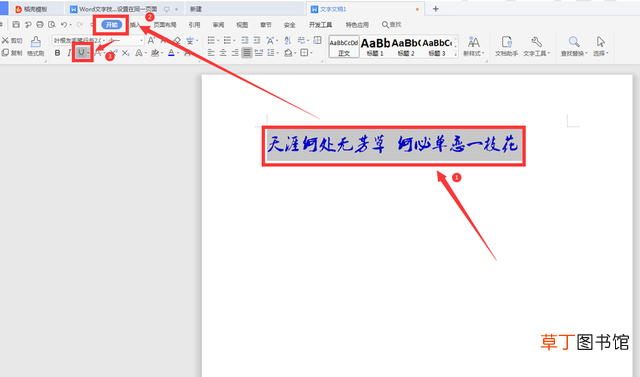Screen dimensions: 640x377
Task: Toggle Underline formatting (U)
Action: [81, 53]
